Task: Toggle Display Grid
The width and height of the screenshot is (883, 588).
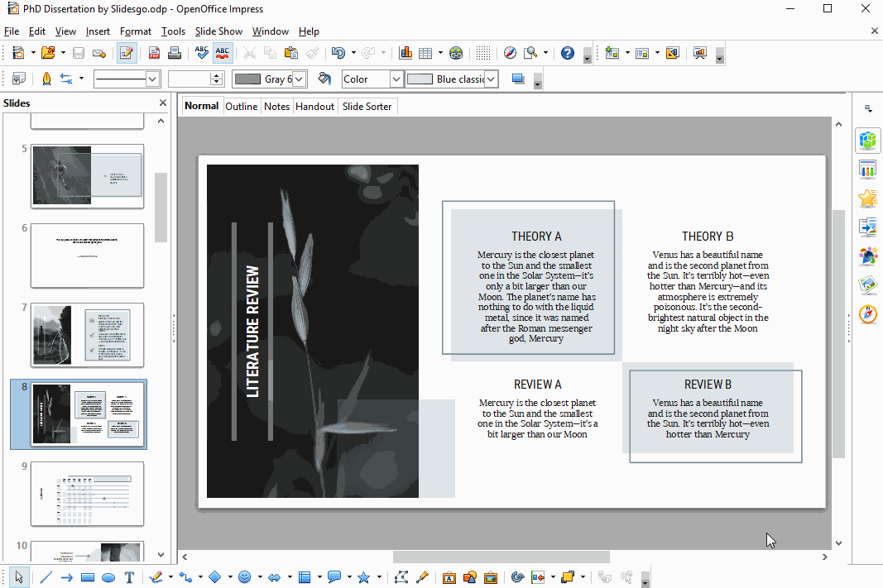Action: click(483, 53)
